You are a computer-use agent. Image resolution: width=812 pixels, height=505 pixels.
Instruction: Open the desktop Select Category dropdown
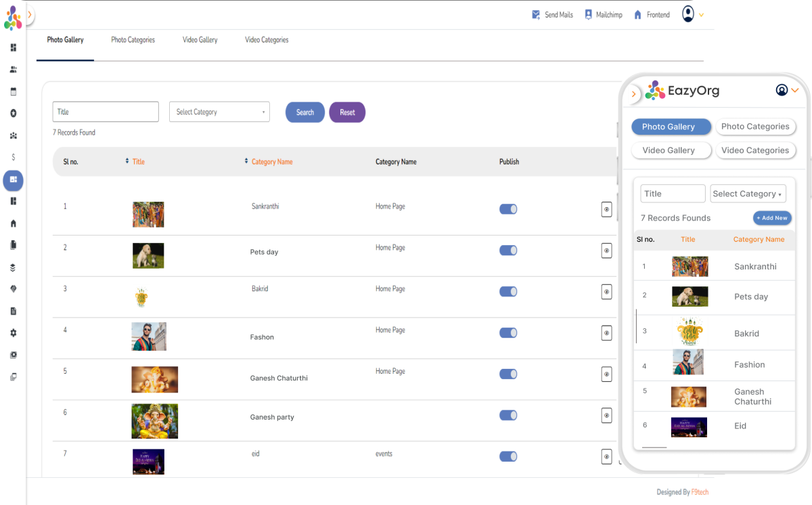(x=219, y=112)
